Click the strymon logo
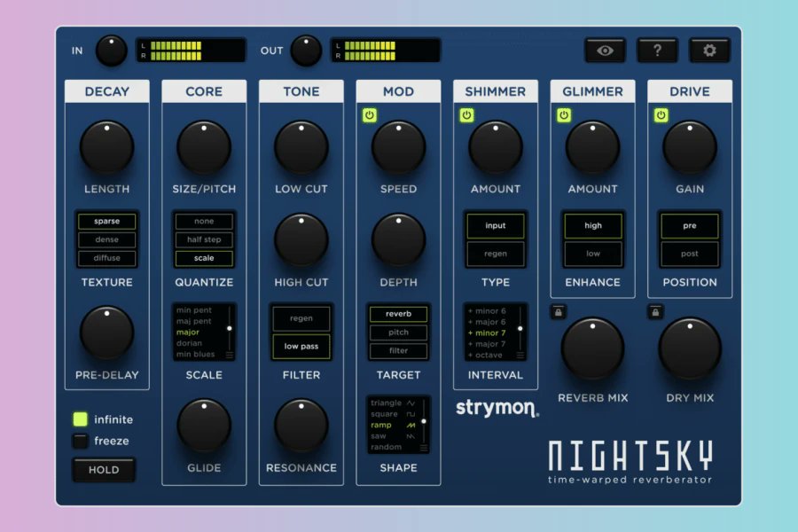 coord(496,409)
